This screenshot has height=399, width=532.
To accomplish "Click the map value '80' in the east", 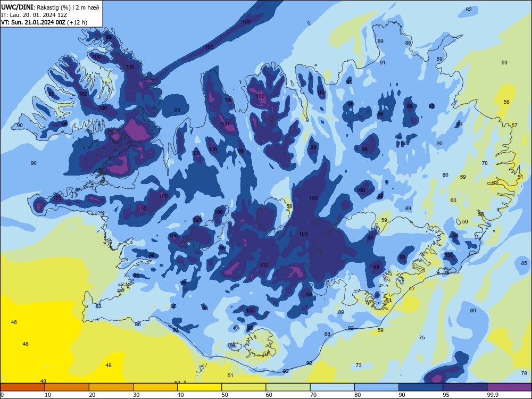I will [x=445, y=174].
